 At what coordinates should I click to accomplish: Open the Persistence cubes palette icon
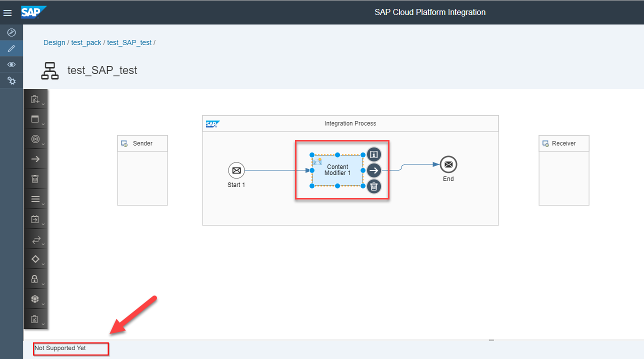(35, 299)
